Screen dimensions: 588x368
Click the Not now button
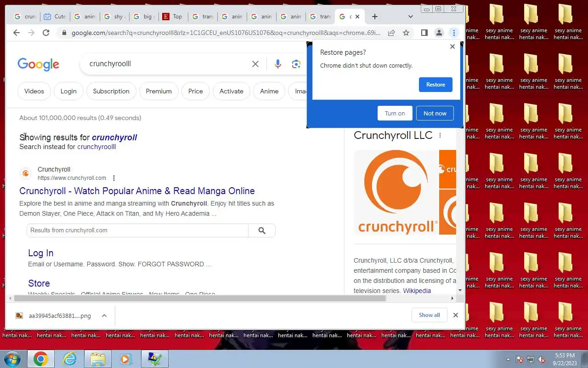coord(435,113)
